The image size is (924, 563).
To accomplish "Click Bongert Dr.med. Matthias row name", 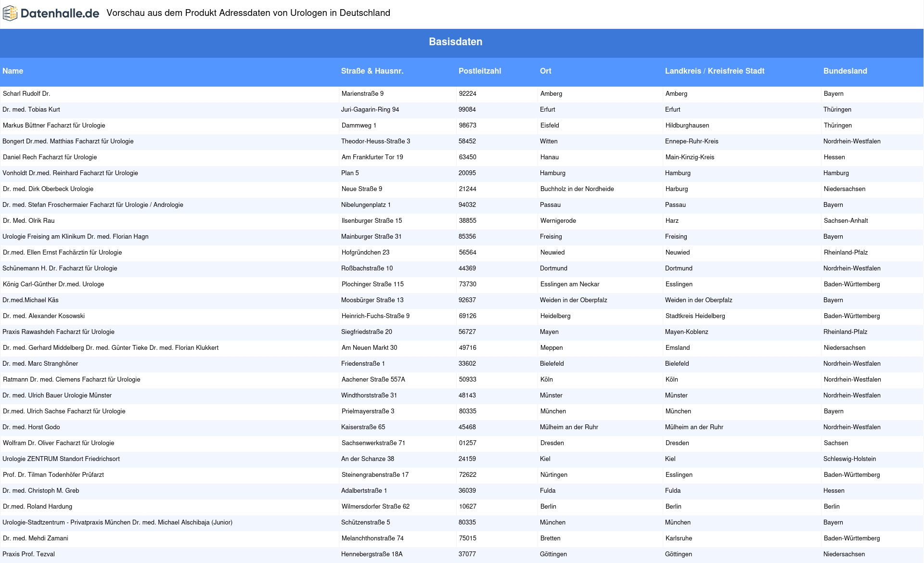I will click(x=68, y=141).
